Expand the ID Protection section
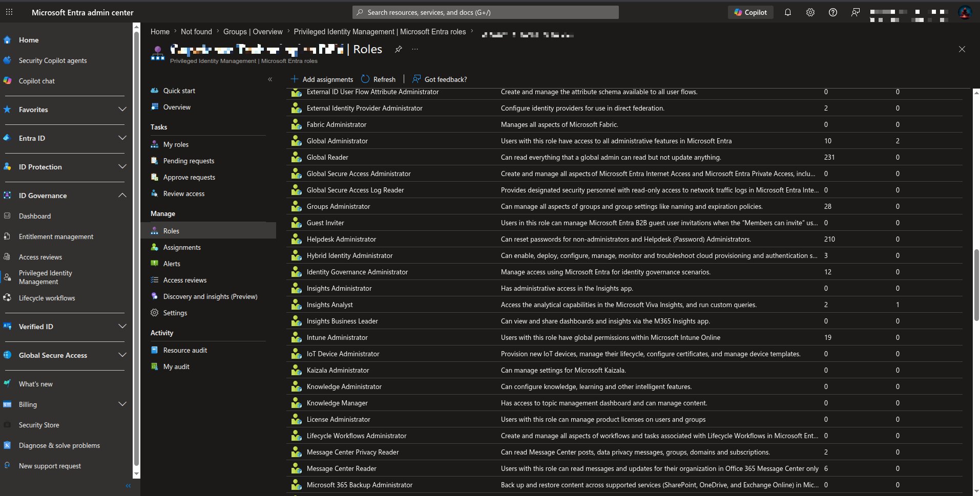The image size is (980, 496). pyautogui.click(x=122, y=167)
